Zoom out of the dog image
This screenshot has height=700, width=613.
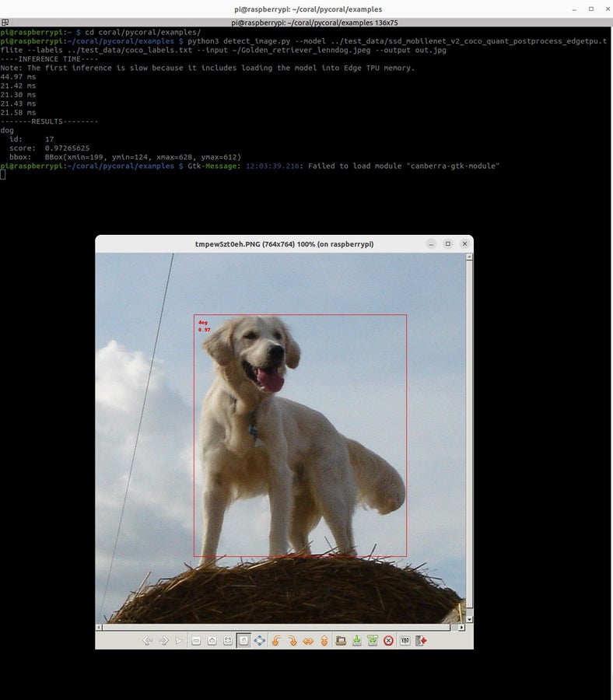(195, 641)
